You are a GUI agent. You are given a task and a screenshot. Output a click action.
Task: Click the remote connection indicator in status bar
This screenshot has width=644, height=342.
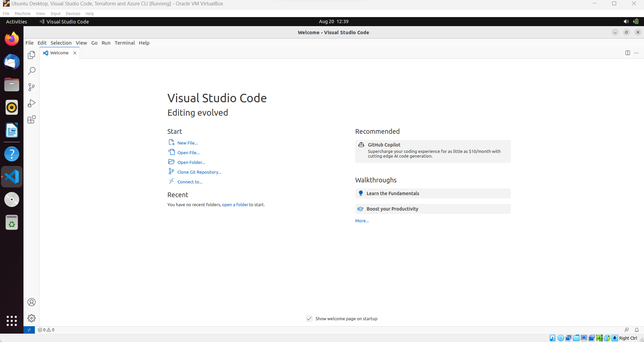(x=29, y=330)
